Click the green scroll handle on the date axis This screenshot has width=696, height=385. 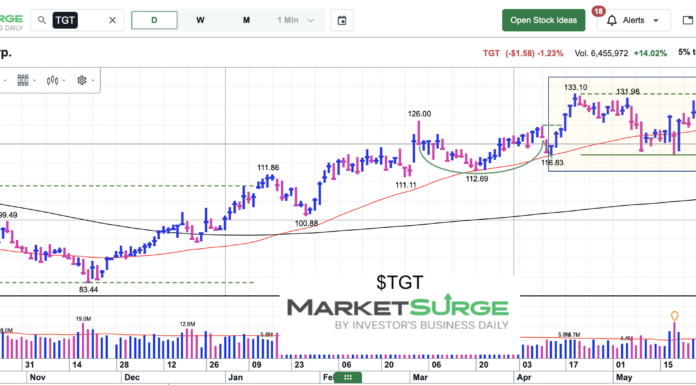pyautogui.click(x=348, y=377)
